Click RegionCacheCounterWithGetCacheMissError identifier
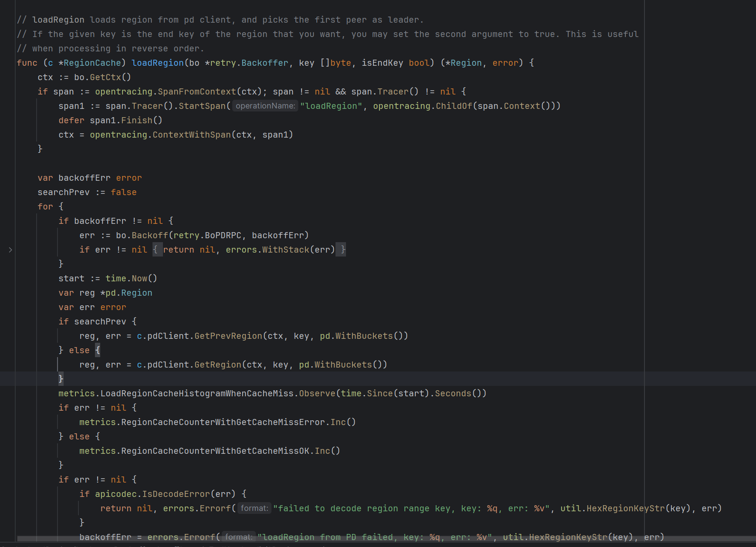The width and height of the screenshot is (756, 547). tap(223, 422)
